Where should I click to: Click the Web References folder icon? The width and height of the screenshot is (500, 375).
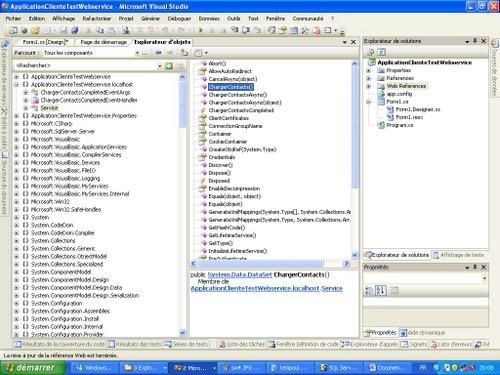click(380, 86)
